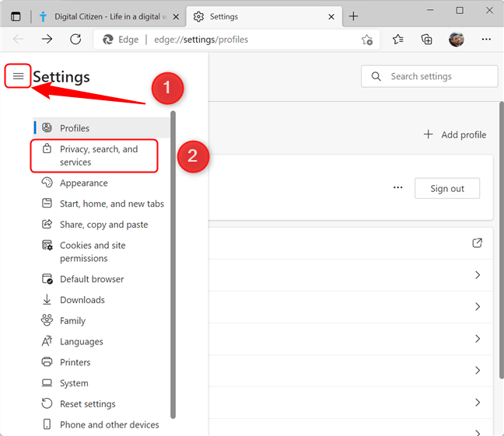
Task: Open the tab actions menu icon
Action: click(x=16, y=16)
